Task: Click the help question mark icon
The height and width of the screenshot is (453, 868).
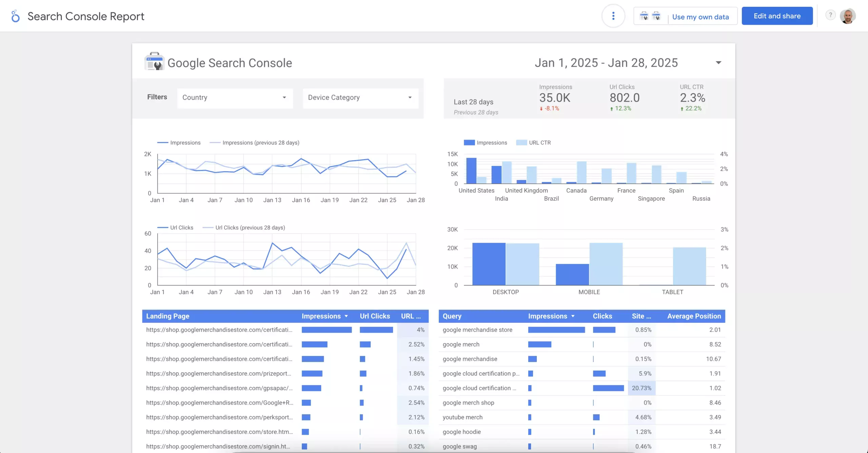Action: [x=830, y=15]
